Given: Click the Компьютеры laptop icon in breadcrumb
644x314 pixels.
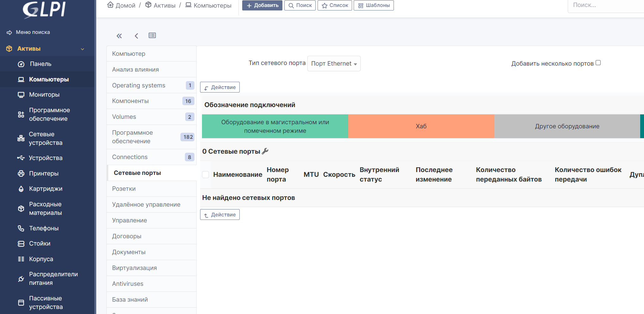Looking at the screenshot, I should tap(188, 5).
